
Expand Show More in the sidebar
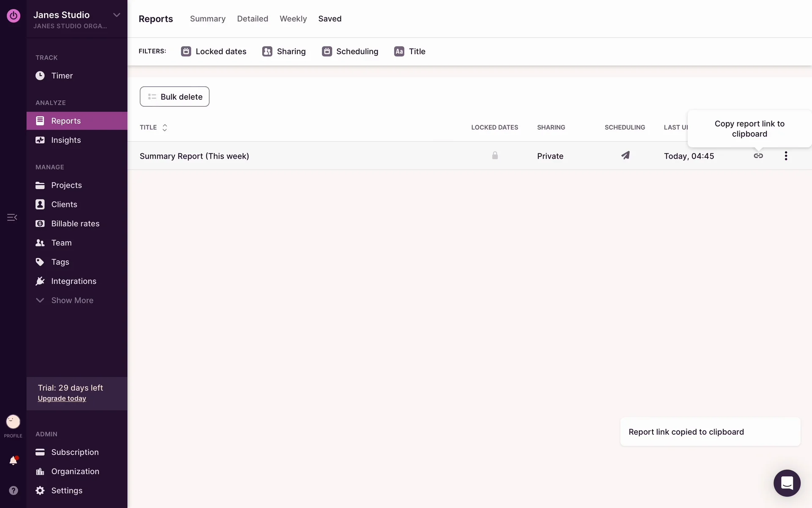[x=72, y=300]
